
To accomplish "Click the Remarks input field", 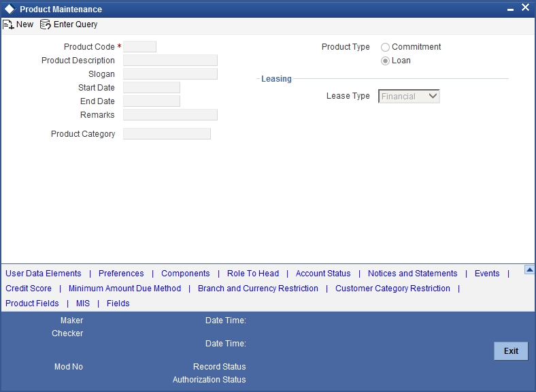I will tap(170, 115).
